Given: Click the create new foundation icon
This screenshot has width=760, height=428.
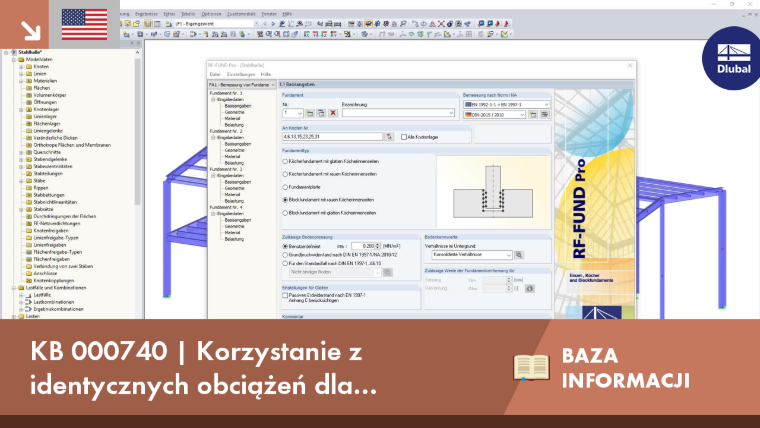Looking at the screenshot, I should coord(310,113).
